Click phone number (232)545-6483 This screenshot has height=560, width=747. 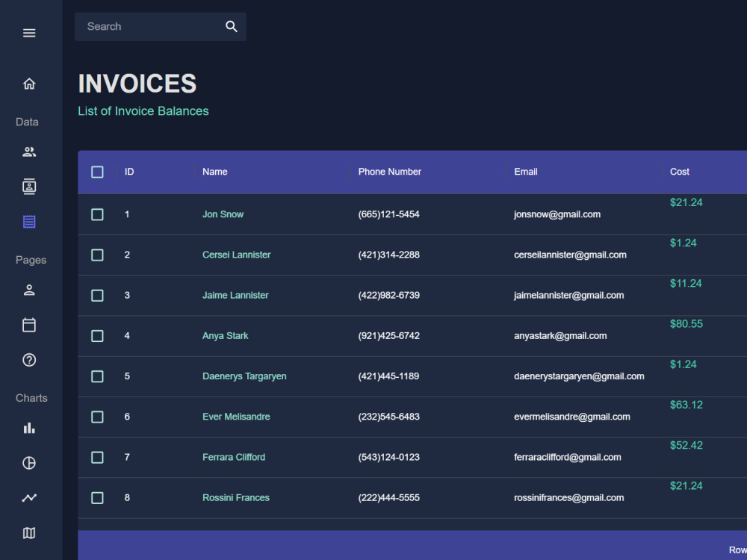(388, 417)
